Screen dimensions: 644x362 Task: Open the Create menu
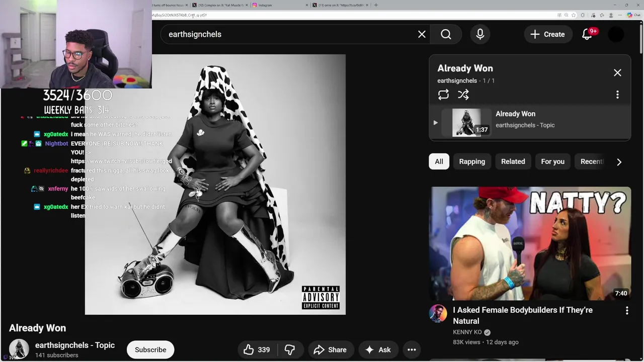(548, 34)
